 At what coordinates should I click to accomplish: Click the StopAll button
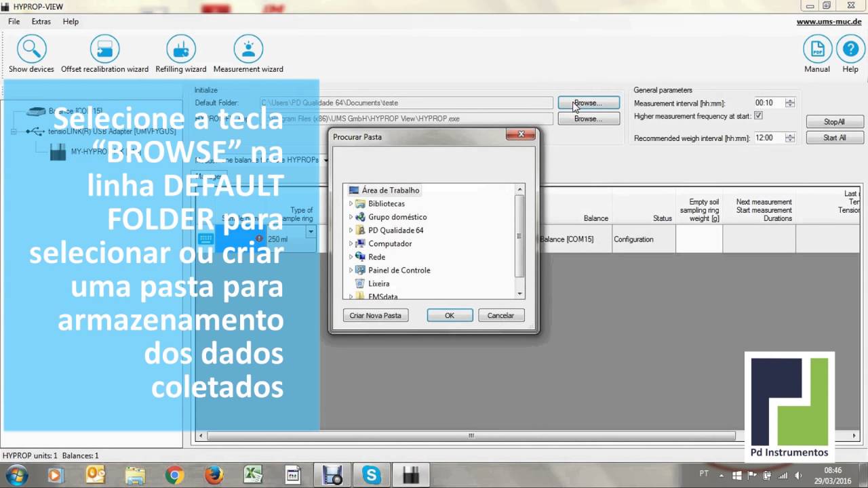tap(835, 122)
